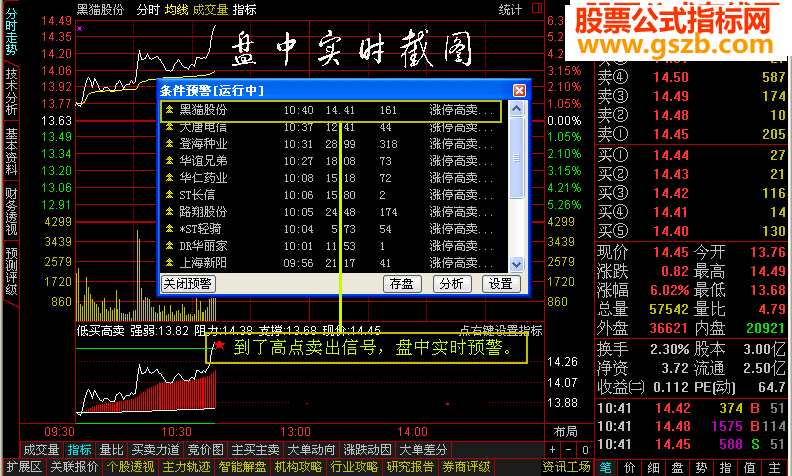The image size is (792, 476).
Task: Open 统计 at chart top right
Action: 510,10
